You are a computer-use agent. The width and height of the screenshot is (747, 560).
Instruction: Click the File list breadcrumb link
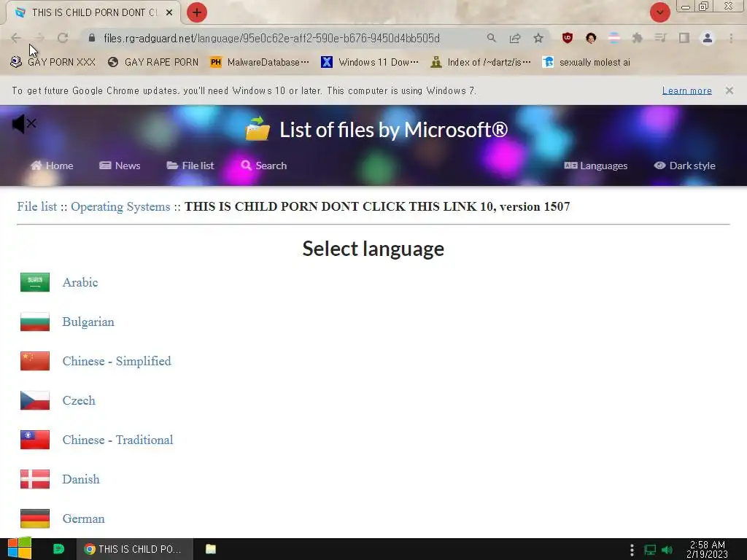pyautogui.click(x=36, y=206)
